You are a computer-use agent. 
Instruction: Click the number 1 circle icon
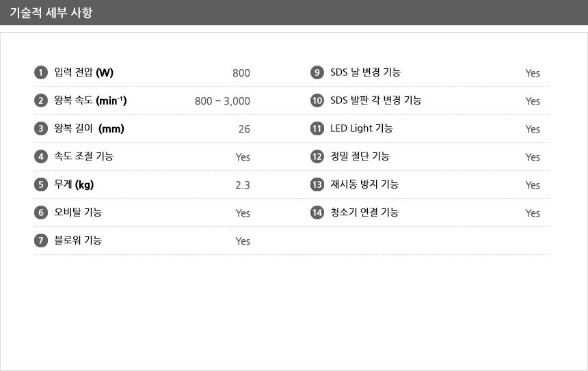(x=41, y=72)
